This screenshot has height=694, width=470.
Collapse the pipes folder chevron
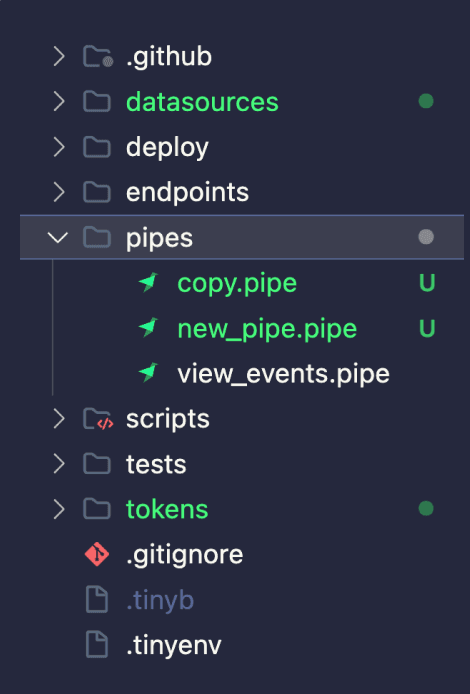coord(58,237)
